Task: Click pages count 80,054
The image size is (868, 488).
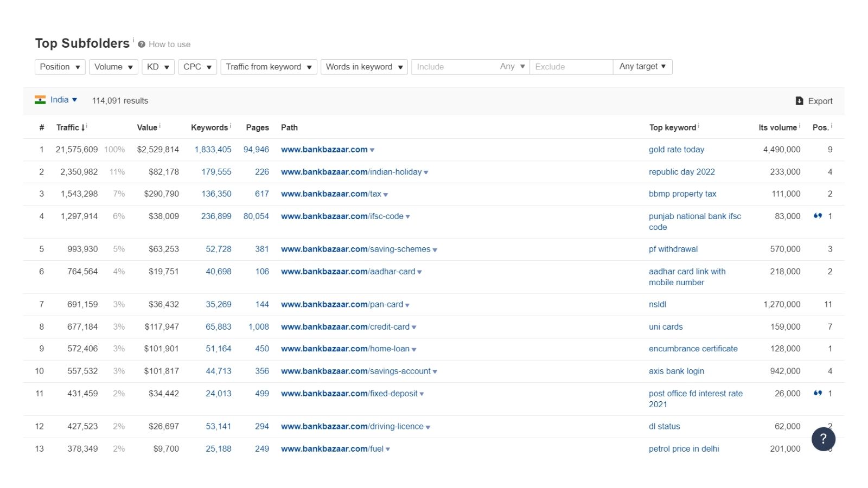Action: (256, 216)
